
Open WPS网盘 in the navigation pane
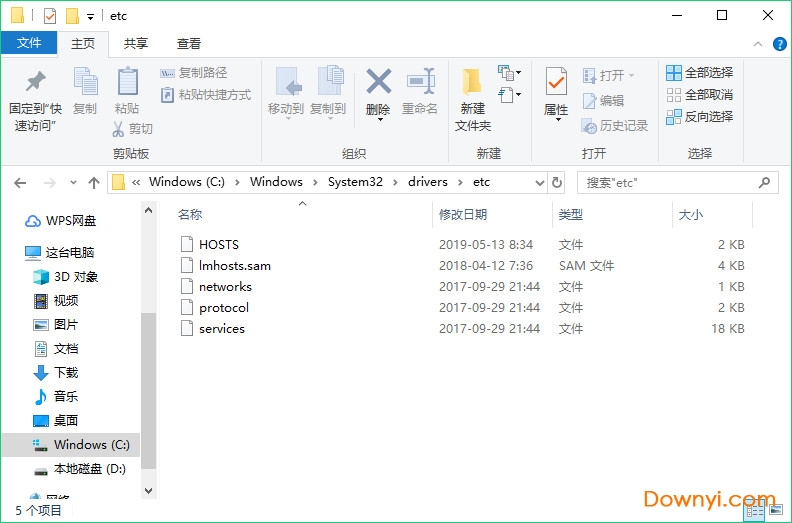(61, 221)
